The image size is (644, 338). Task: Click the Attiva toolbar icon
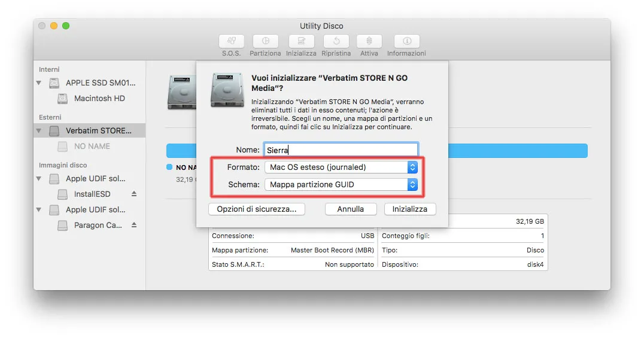tap(369, 41)
